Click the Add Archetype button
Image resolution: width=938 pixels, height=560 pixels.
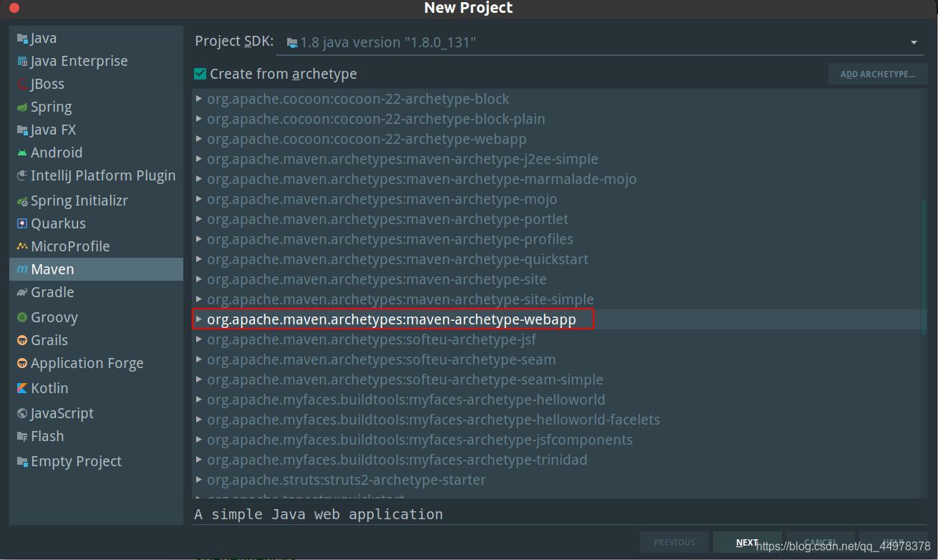[x=878, y=74]
